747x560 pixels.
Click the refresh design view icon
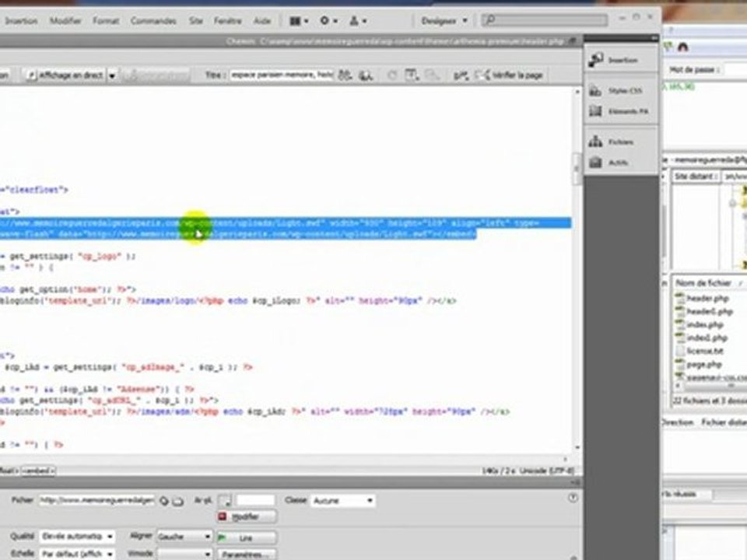[x=392, y=75]
